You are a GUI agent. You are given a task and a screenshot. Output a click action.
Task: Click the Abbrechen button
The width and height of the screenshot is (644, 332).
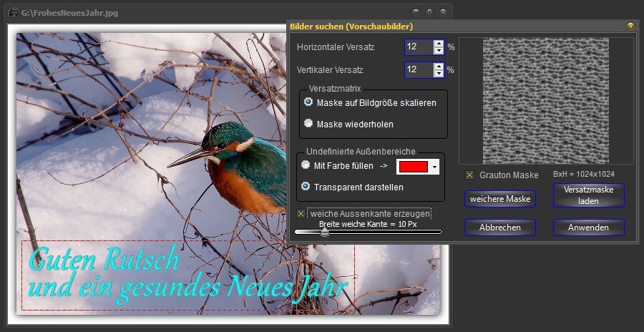[x=500, y=228]
